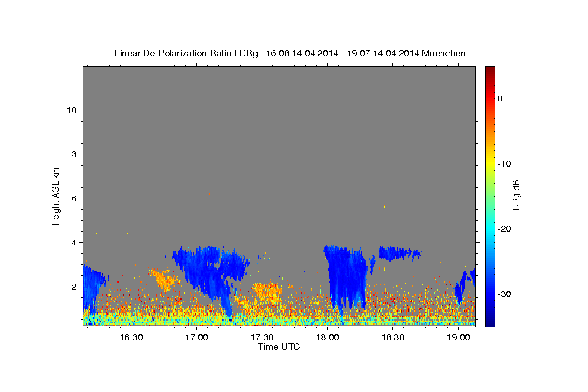This screenshot has height=392, width=588.
Task: Click the 19:00 time tick label
Action: [x=458, y=338]
